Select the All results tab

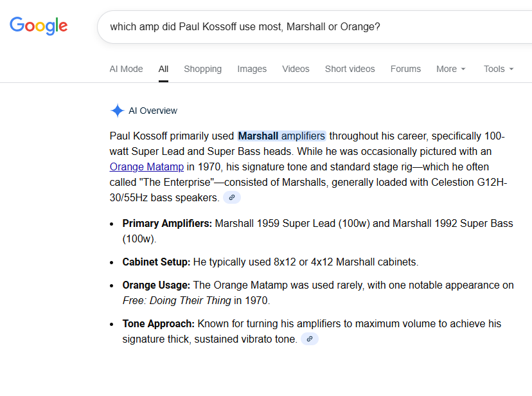[x=163, y=69]
